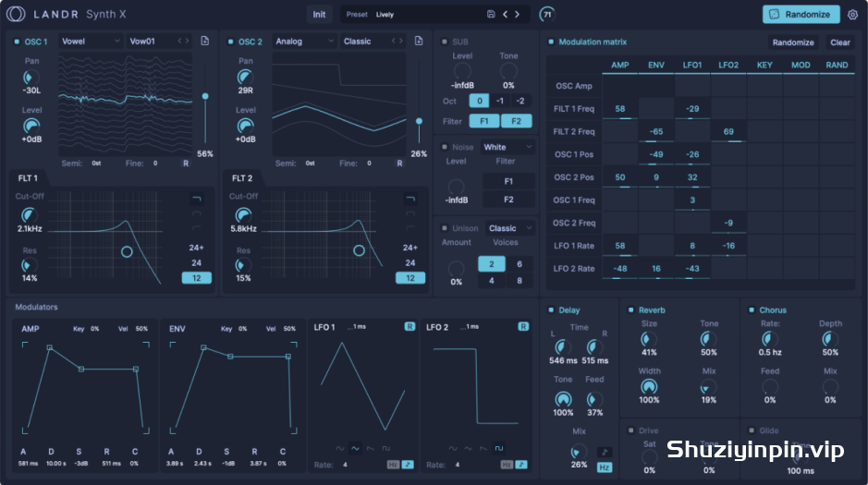Image resolution: width=868 pixels, height=485 pixels.
Task: Set LFO 2 rate to note sync
Action: tap(521, 465)
